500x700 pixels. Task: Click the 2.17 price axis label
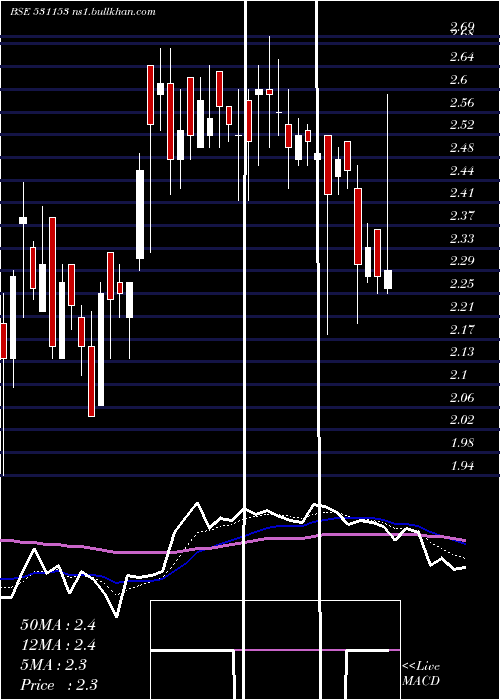pyautogui.click(x=461, y=329)
